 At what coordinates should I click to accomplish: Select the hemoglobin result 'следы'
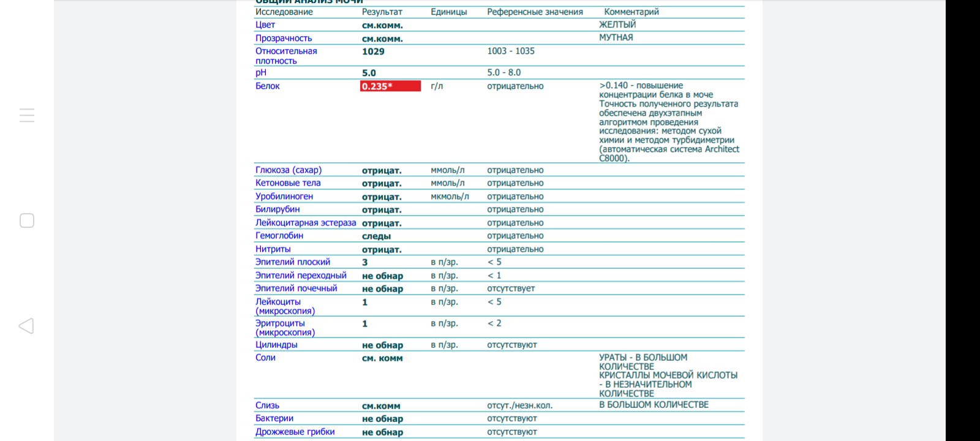tap(376, 236)
